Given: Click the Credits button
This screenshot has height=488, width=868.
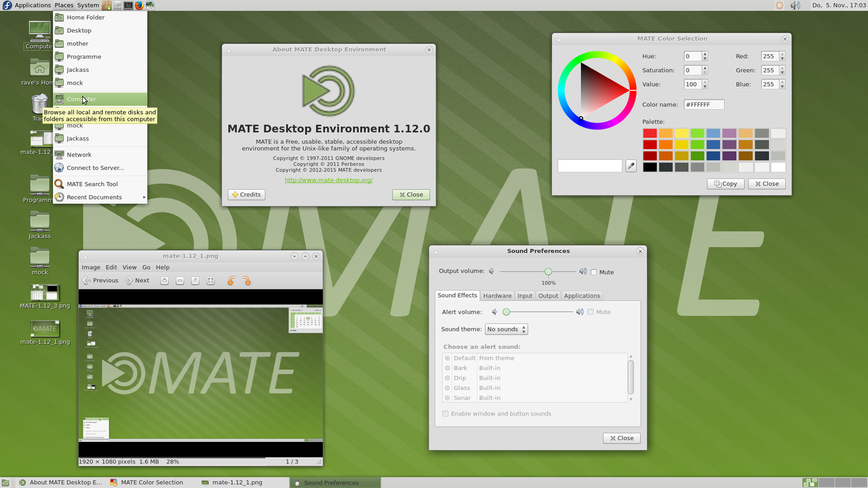Looking at the screenshot, I should 246,195.
